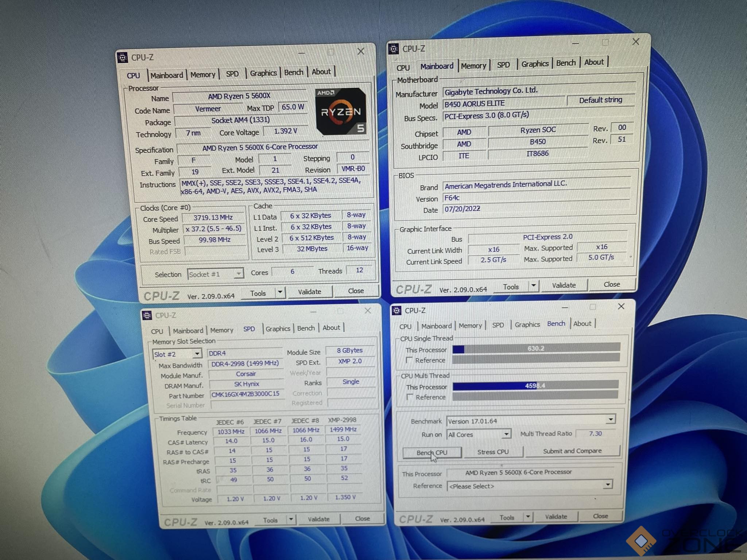Click the CPU-Z icon in the Mainboard window title bar

(x=393, y=49)
